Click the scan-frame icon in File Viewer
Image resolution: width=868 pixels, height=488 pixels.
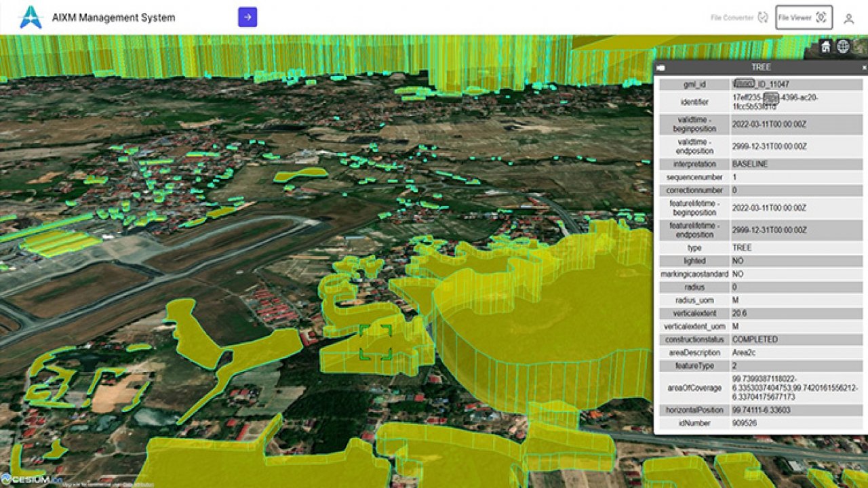822,18
